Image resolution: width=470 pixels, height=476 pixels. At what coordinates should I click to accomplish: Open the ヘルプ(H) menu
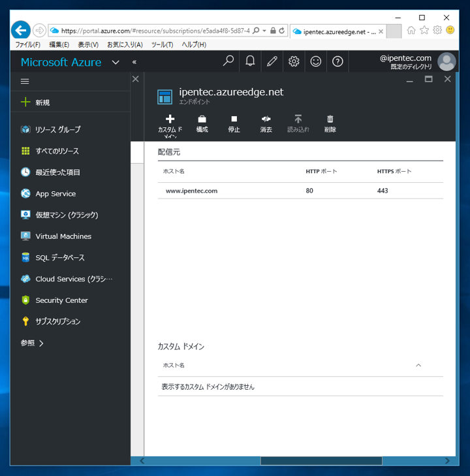click(x=194, y=44)
